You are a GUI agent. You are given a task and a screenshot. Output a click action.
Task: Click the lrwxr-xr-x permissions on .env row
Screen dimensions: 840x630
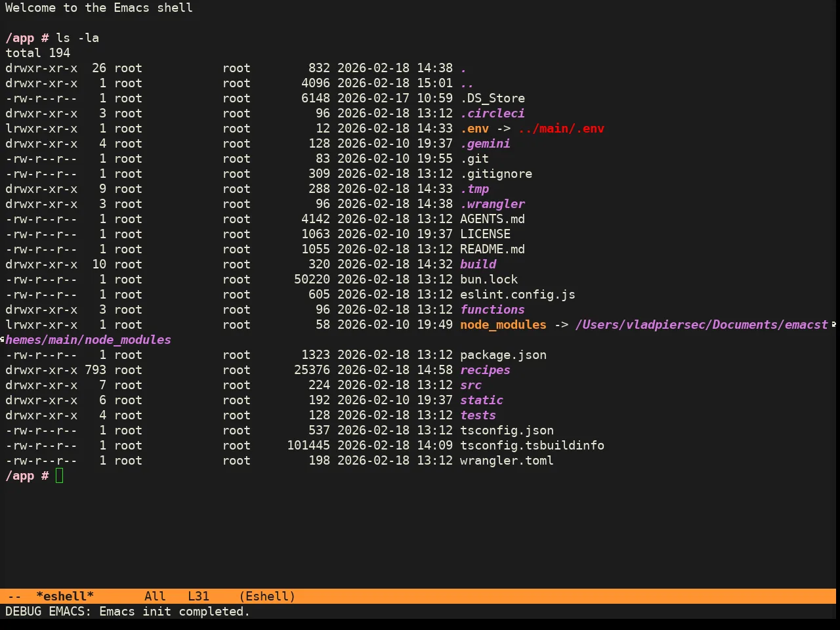[x=41, y=129]
